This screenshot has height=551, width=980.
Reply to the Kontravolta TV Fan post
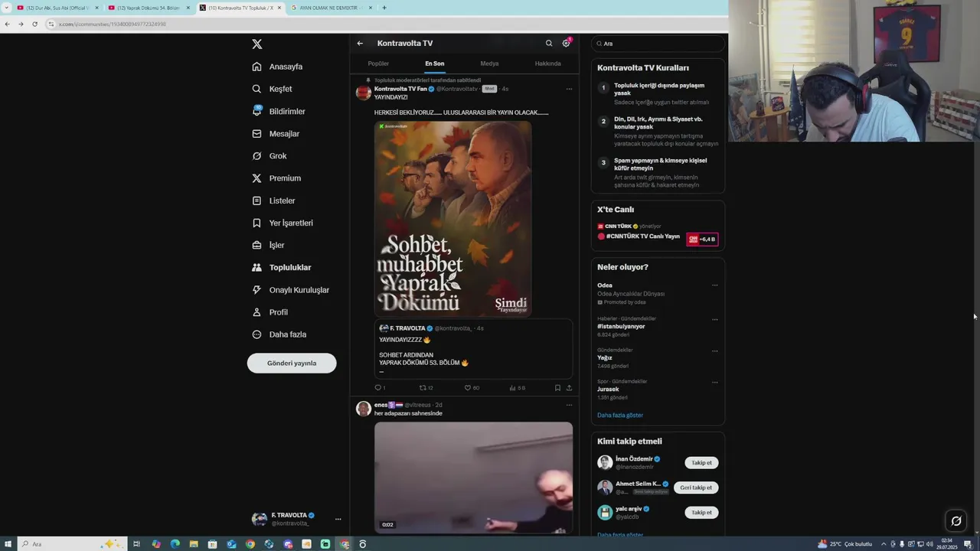(380, 388)
